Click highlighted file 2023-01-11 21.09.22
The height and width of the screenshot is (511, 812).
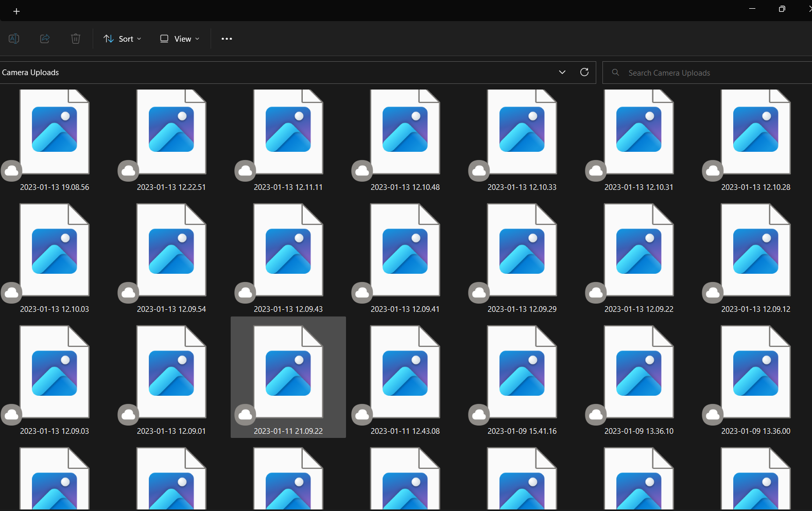(x=288, y=377)
